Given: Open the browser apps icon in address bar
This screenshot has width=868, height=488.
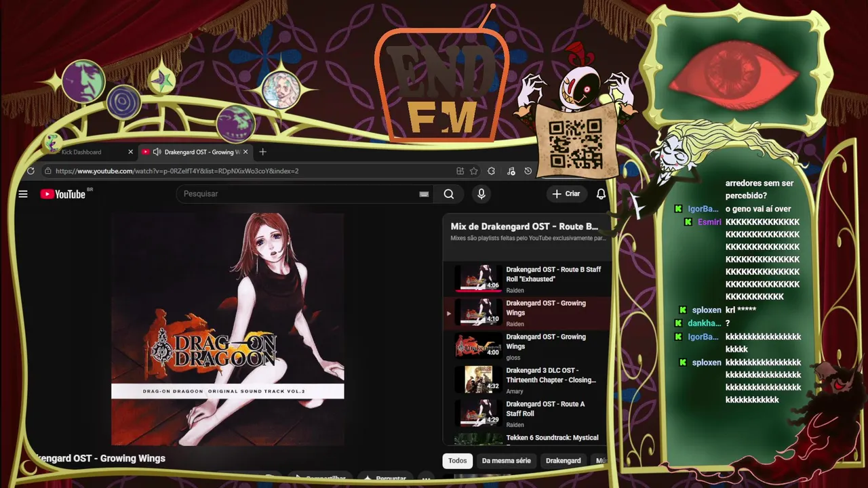Looking at the screenshot, I should [x=460, y=171].
